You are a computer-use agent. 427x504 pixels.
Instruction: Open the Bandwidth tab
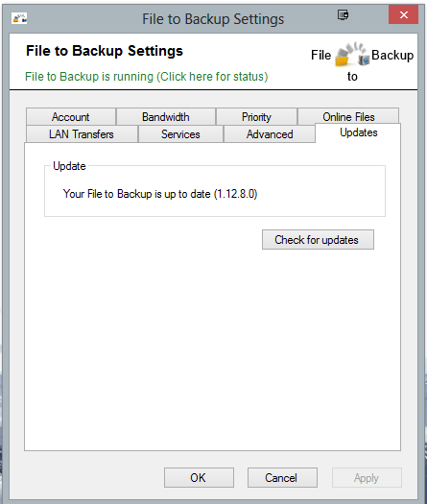166,117
